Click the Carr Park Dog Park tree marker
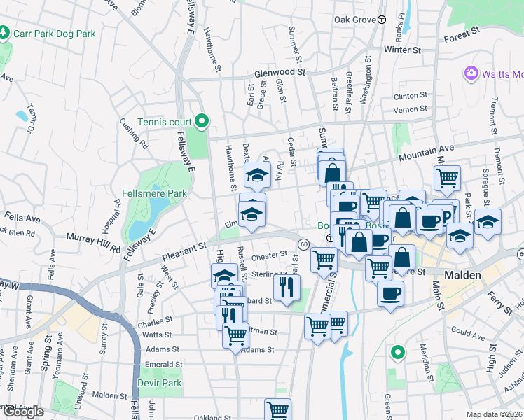The height and width of the screenshot is (420, 524). point(4,33)
